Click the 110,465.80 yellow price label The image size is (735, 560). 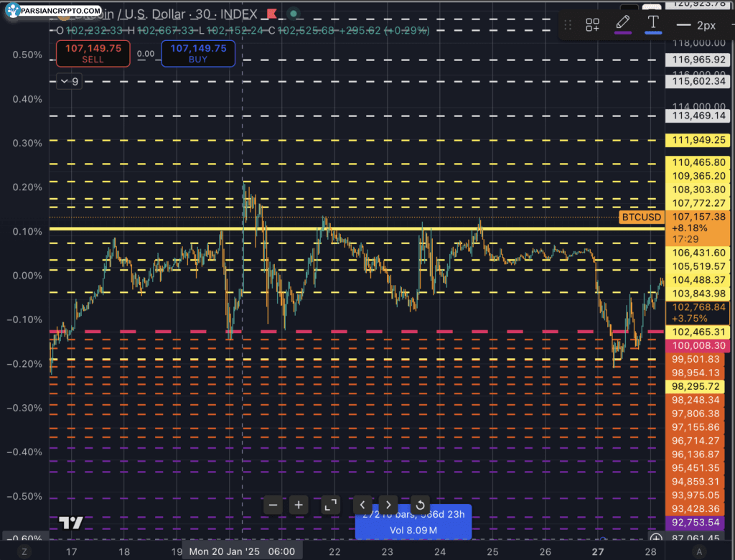698,162
